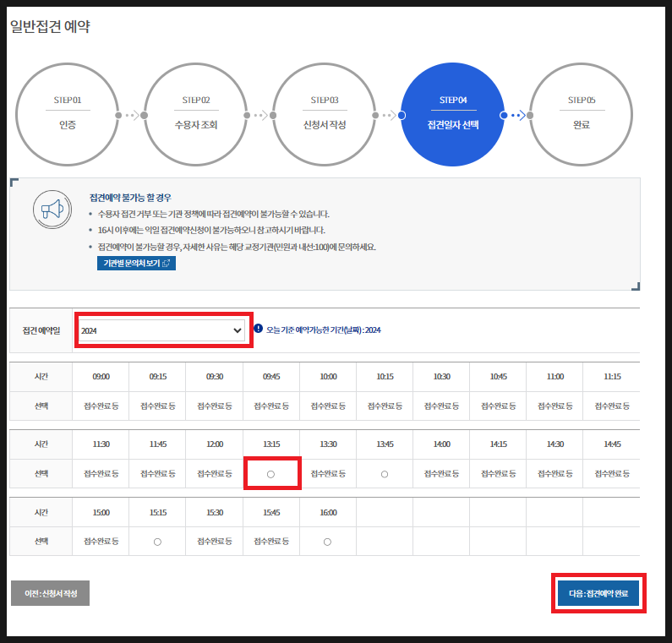Click the 접수완료 등 cell under 14:45
This screenshot has height=643, width=672.
pos(611,474)
